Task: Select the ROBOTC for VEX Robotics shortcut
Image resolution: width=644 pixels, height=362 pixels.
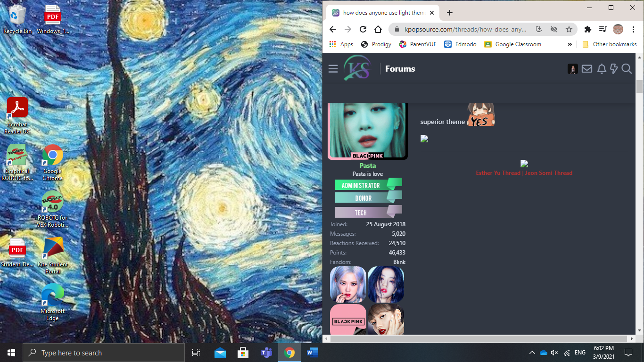Action: [x=53, y=209]
